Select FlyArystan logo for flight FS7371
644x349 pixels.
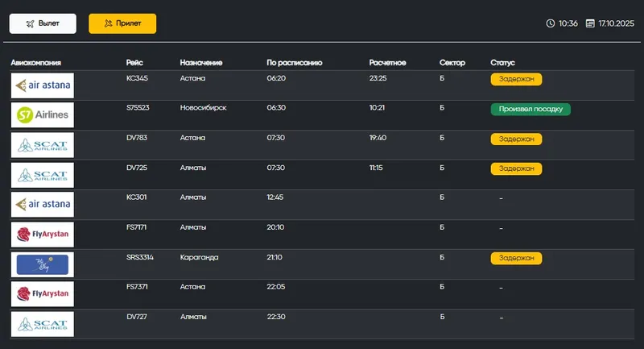(43, 294)
